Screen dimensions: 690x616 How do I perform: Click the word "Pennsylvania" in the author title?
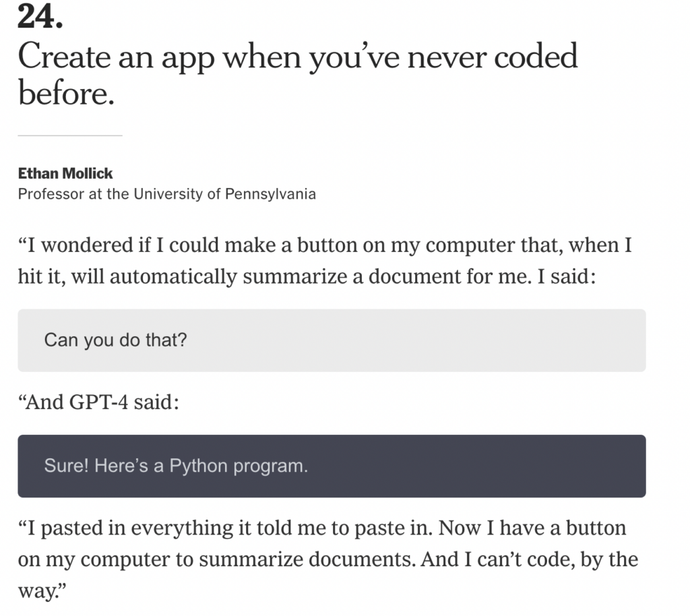point(270,194)
